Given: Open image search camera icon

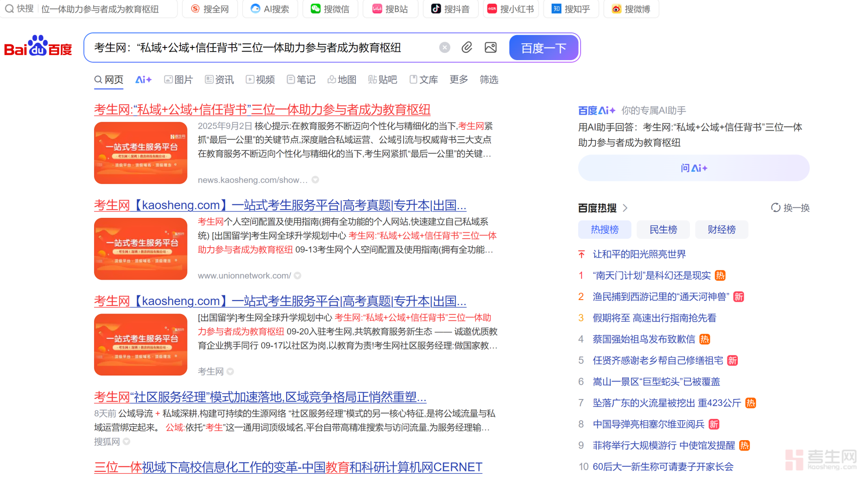Looking at the screenshot, I should [x=491, y=47].
